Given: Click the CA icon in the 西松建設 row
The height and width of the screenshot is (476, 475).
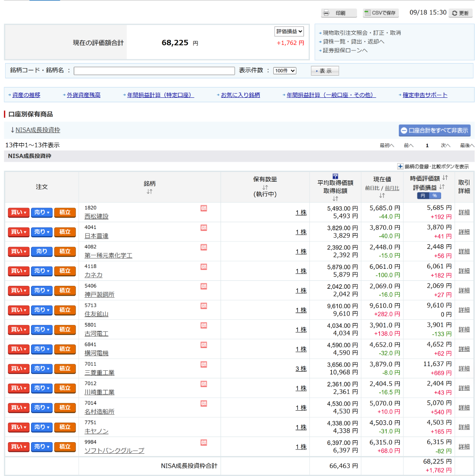Looking at the screenshot, I should [204, 208].
